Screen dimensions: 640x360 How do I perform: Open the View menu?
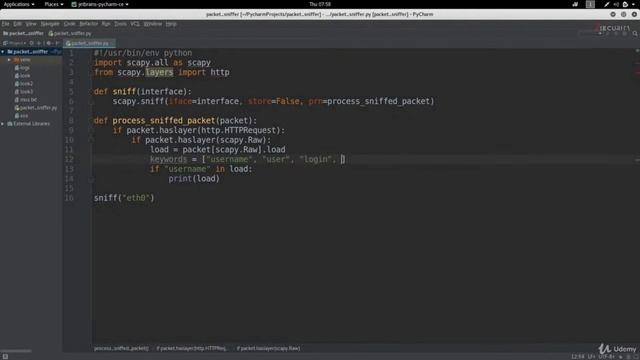click(x=31, y=24)
